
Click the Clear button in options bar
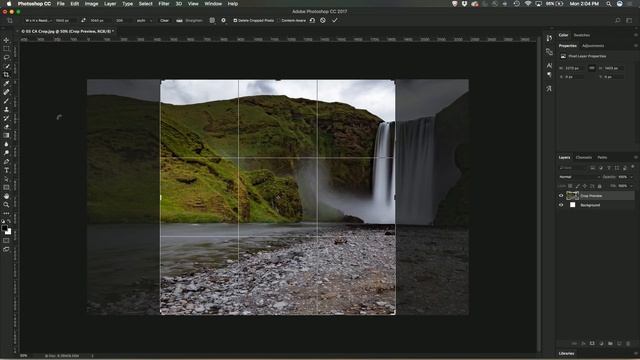tap(164, 20)
